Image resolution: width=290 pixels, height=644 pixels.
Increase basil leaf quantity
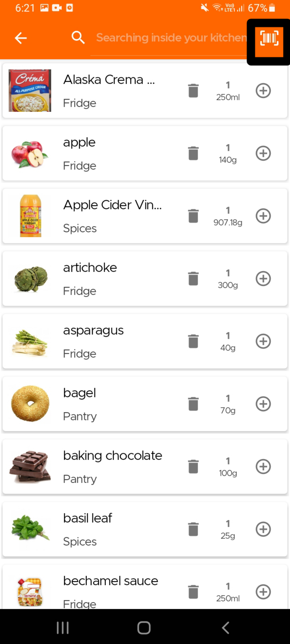(263, 529)
